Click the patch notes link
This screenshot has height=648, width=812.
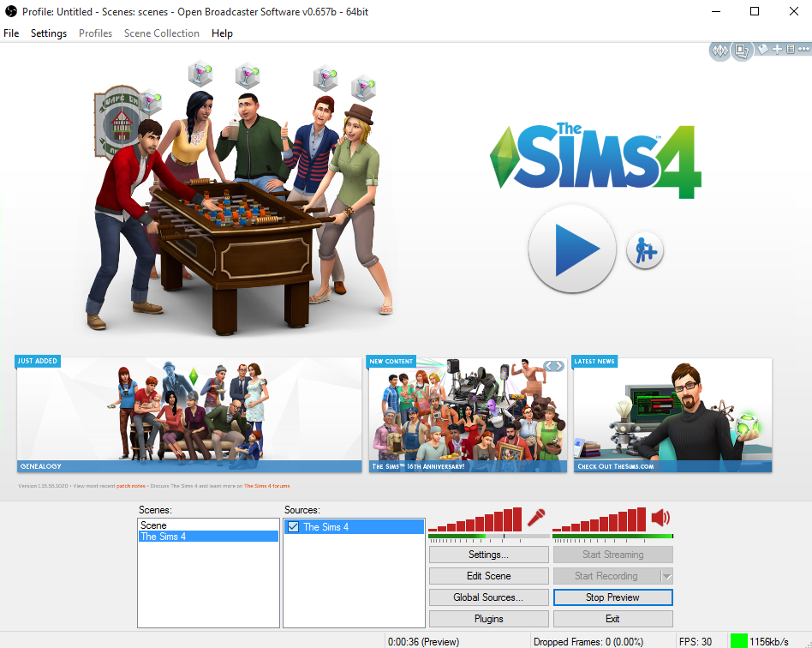tap(130, 486)
